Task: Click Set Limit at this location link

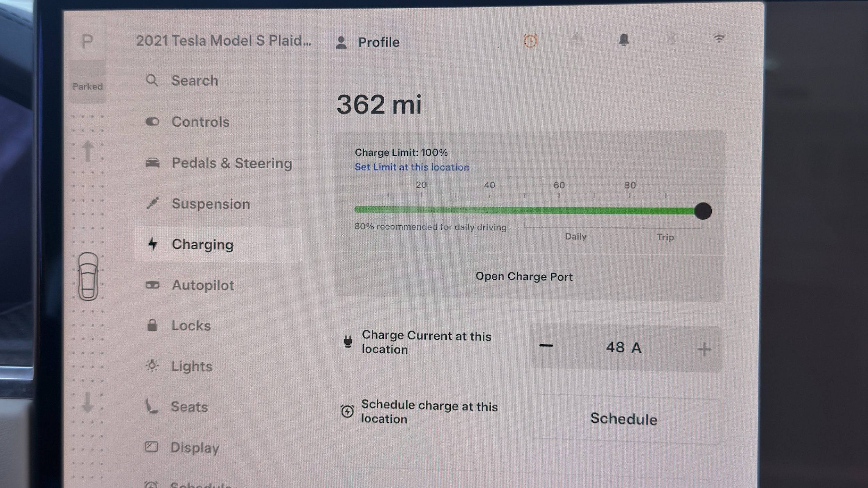Action: [x=412, y=167]
